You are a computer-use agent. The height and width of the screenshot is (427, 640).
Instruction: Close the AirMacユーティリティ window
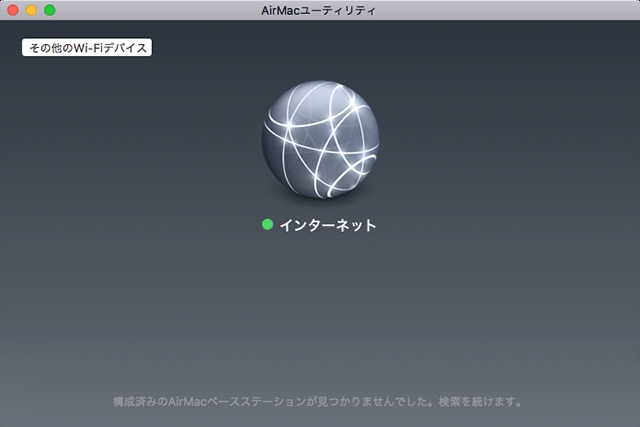coord(13,10)
